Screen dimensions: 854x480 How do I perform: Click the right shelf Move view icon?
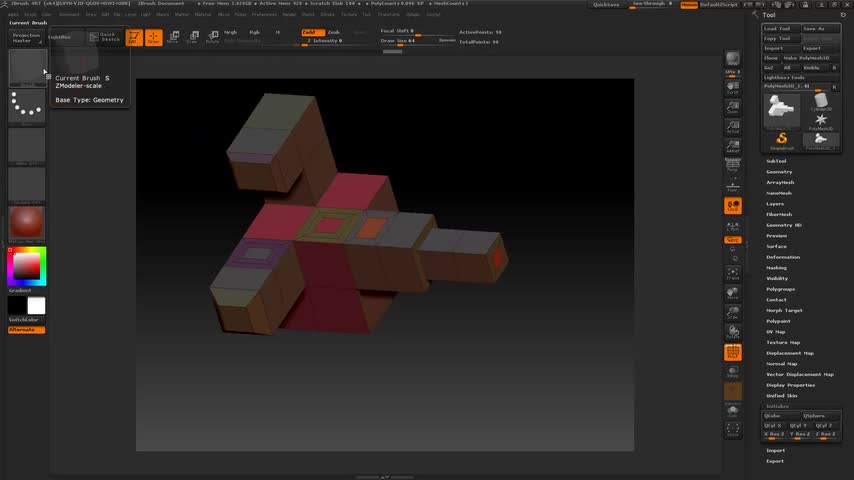click(733, 293)
